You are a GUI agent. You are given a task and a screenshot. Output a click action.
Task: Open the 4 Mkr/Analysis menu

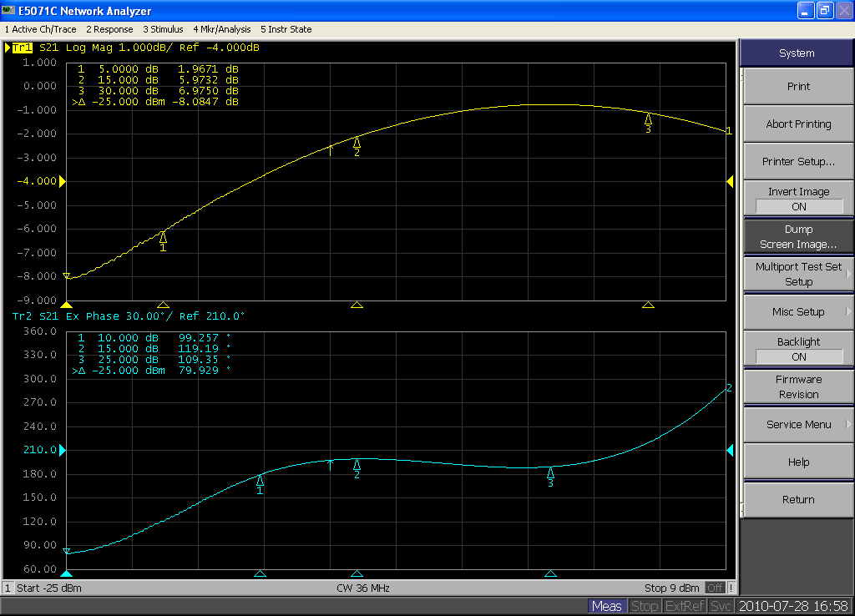click(223, 29)
